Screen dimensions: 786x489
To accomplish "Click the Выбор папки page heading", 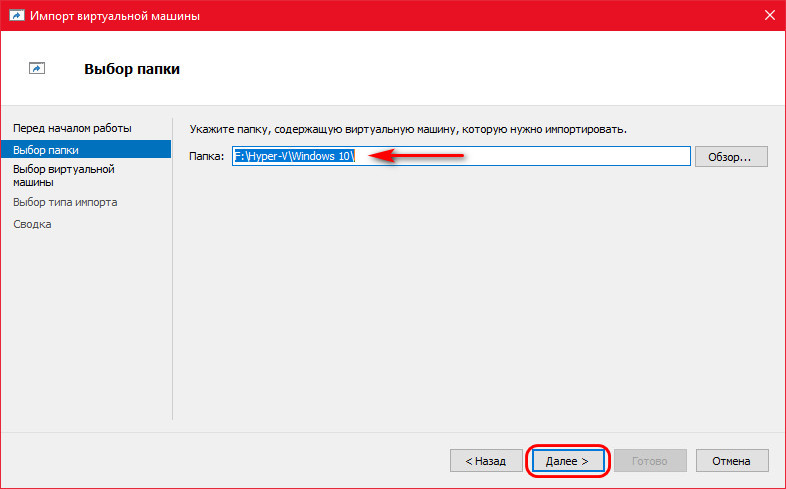I will click(132, 69).
